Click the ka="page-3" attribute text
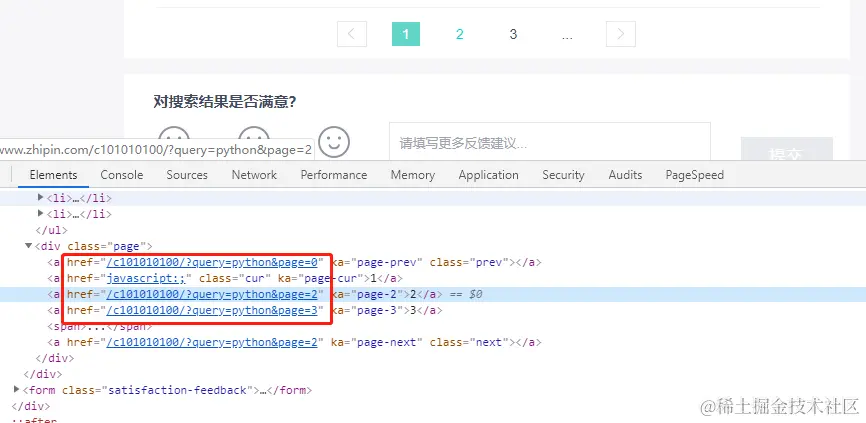Viewport: 866px width, 423px height. click(x=366, y=310)
